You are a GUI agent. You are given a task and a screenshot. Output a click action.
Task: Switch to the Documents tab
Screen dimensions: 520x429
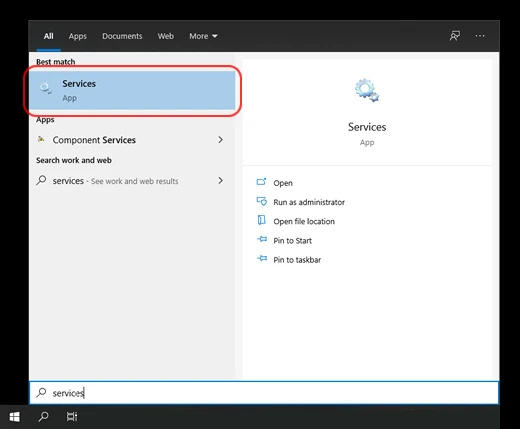coord(122,36)
